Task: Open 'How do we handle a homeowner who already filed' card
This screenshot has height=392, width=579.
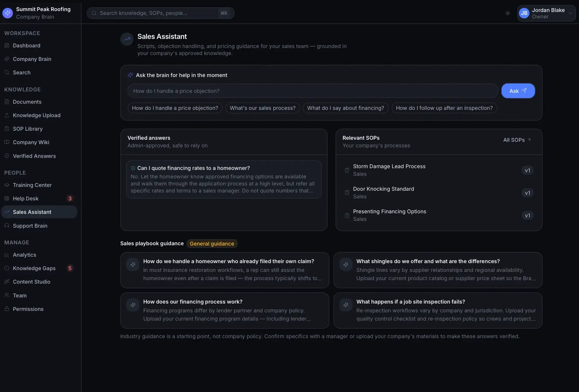Action: pyautogui.click(x=225, y=270)
